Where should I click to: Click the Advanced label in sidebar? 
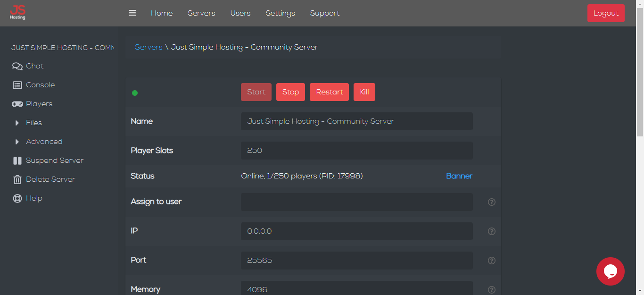click(x=44, y=142)
